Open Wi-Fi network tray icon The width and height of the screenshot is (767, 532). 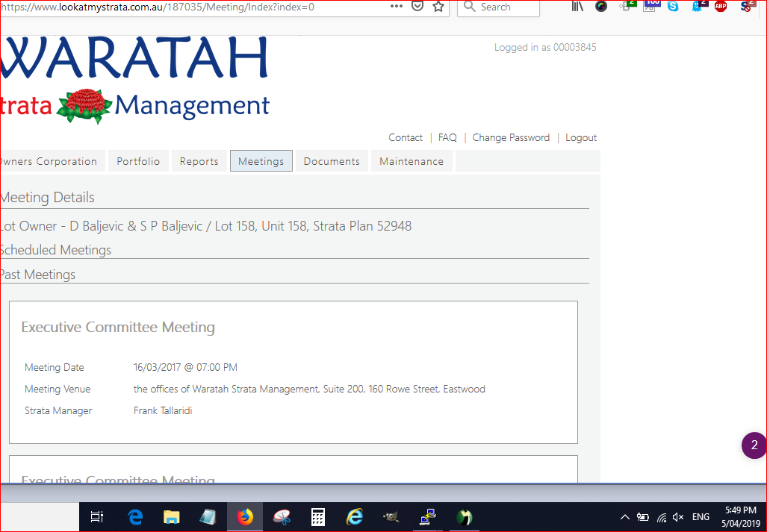(x=662, y=517)
